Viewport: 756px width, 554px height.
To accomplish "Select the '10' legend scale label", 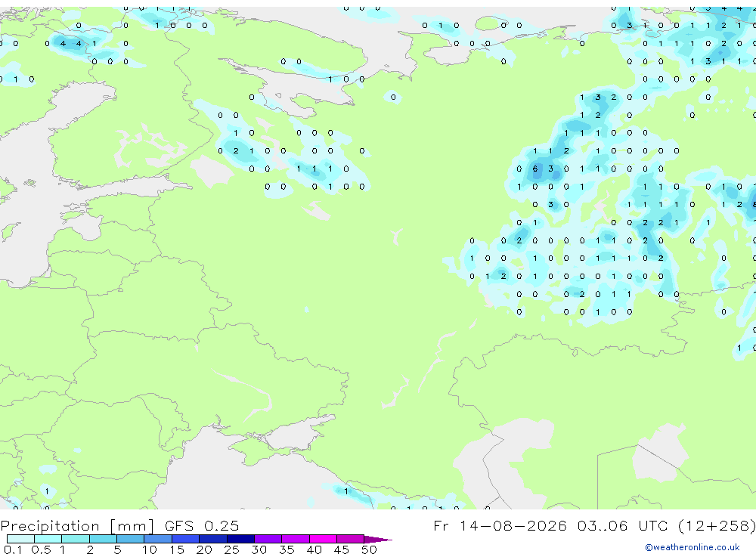I will coord(150,549).
